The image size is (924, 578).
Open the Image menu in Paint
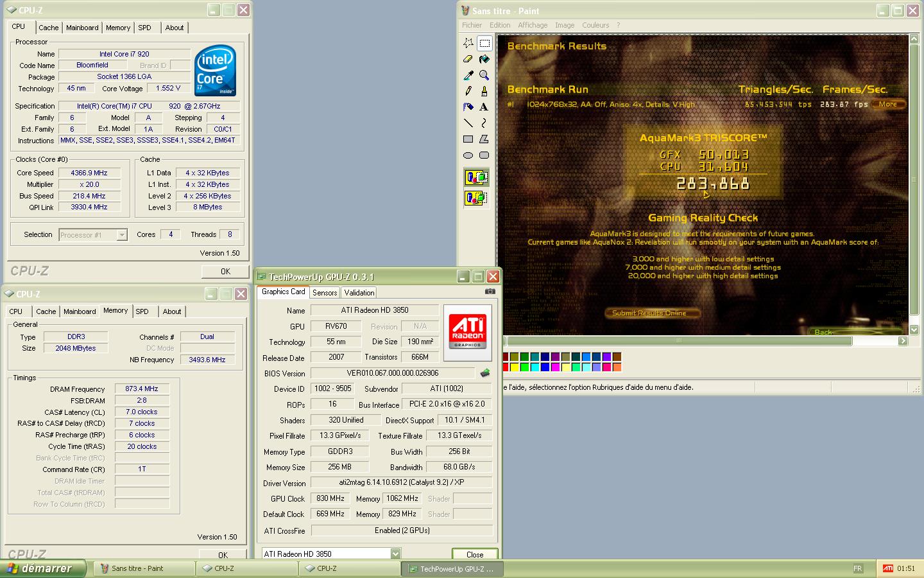(x=565, y=25)
